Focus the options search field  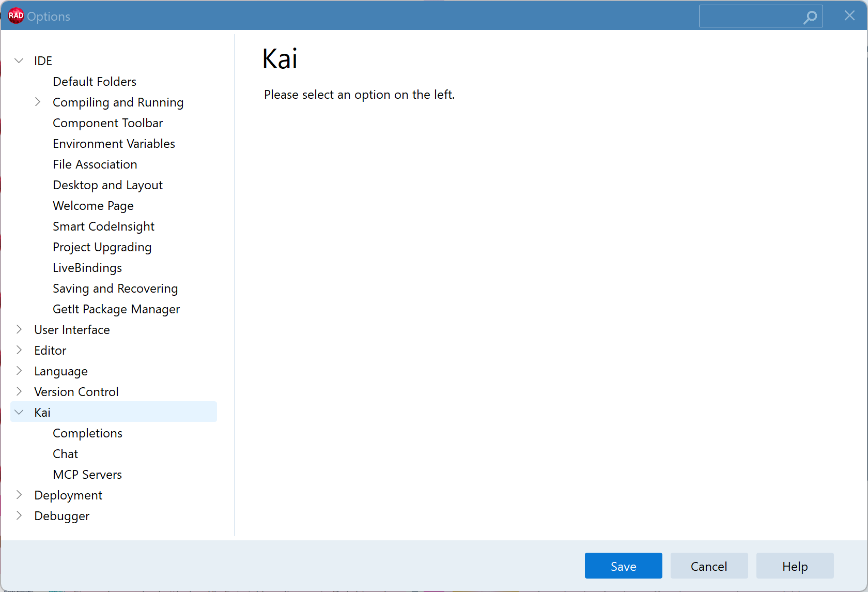pyautogui.click(x=761, y=17)
